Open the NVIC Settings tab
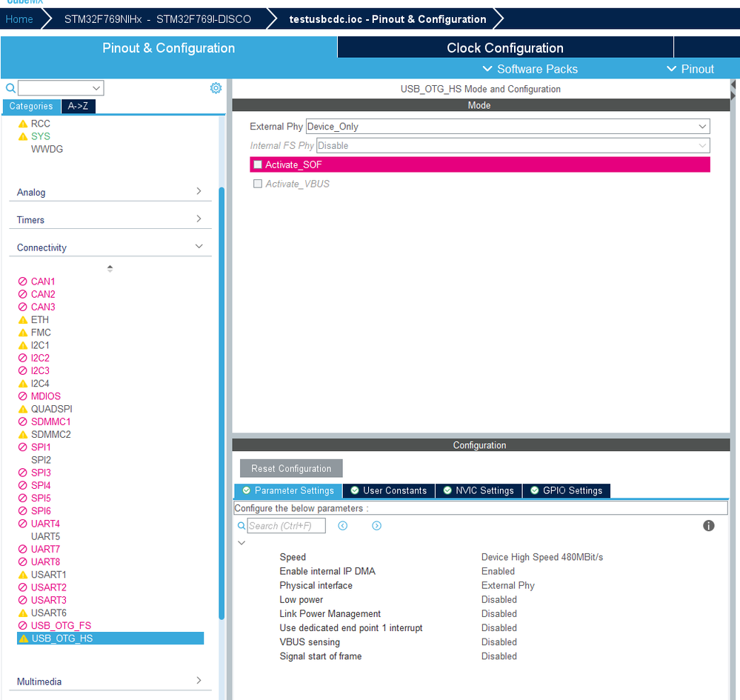740x700 pixels. pos(479,490)
